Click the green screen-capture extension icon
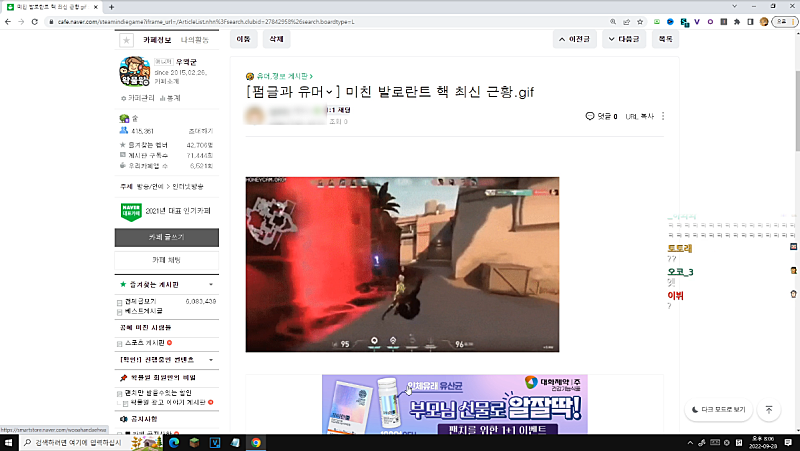 click(x=657, y=22)
